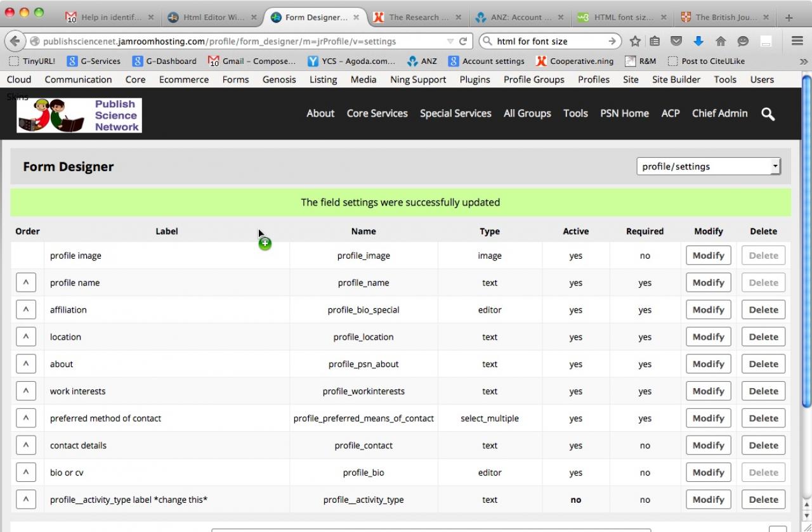Open a new tab with plus button
Image resolution: width=812 pixels, height=532 pixels.
click(789, 18)
